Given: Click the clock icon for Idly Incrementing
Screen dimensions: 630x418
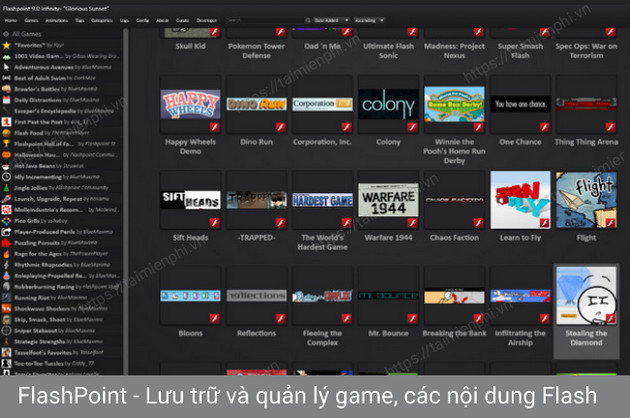Looking at the screenshot, I should (x=8, y=176).
